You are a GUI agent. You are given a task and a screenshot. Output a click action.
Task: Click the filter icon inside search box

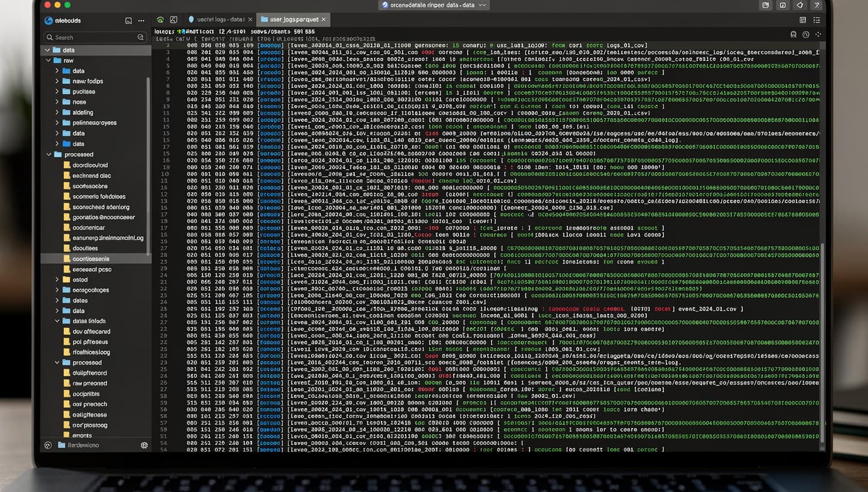pos(140,37)
